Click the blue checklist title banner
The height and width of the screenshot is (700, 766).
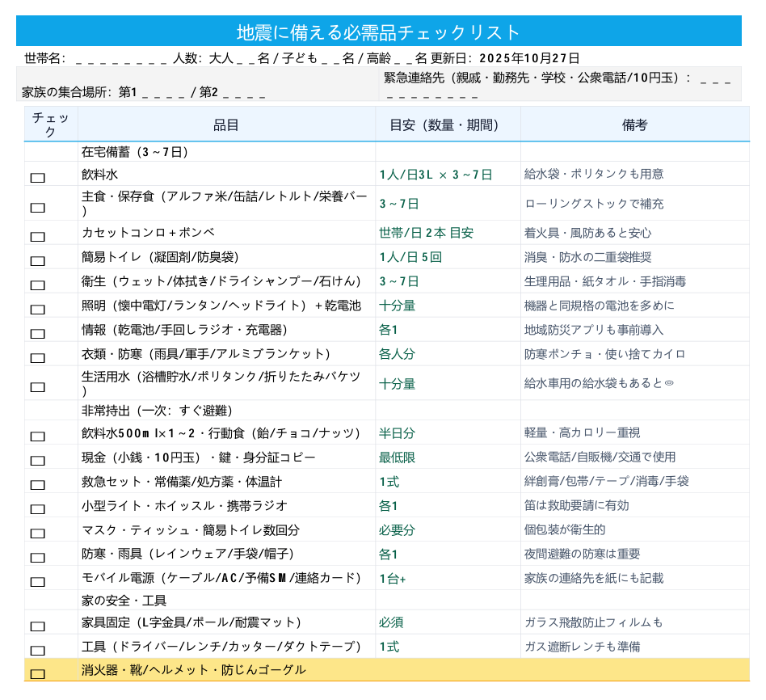tap(378, 32)
